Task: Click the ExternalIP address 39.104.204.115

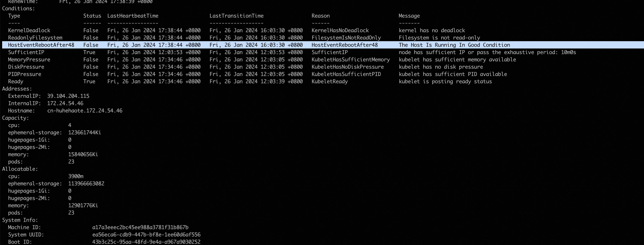Action: coord(68,96)
